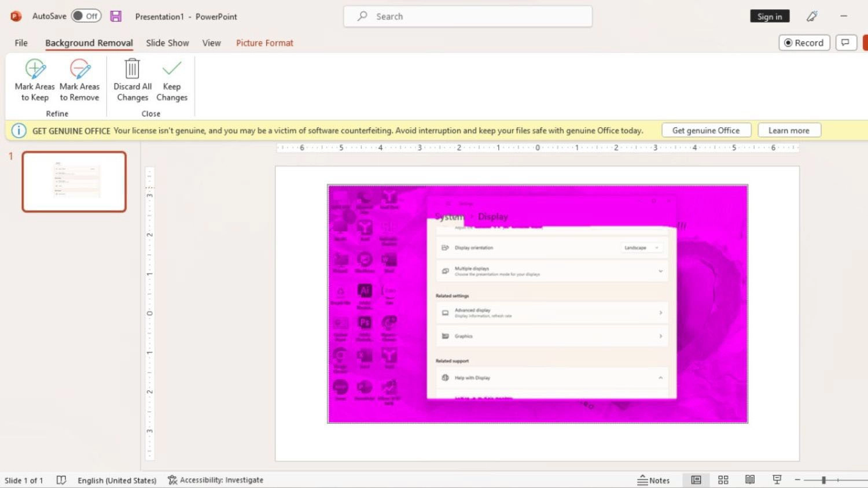Toggle the Notes pane
868x488 pixels.
pos(653,480)
